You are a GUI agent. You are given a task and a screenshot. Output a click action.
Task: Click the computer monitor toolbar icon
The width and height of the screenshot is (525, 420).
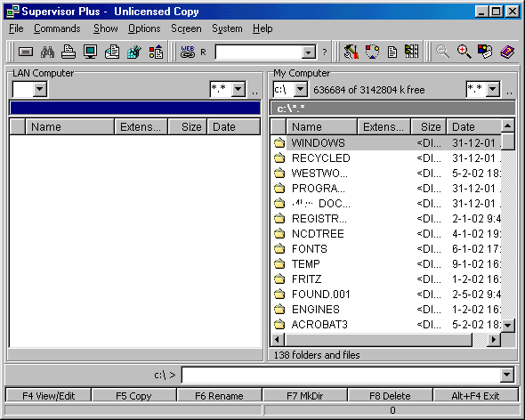click(90, 52)
